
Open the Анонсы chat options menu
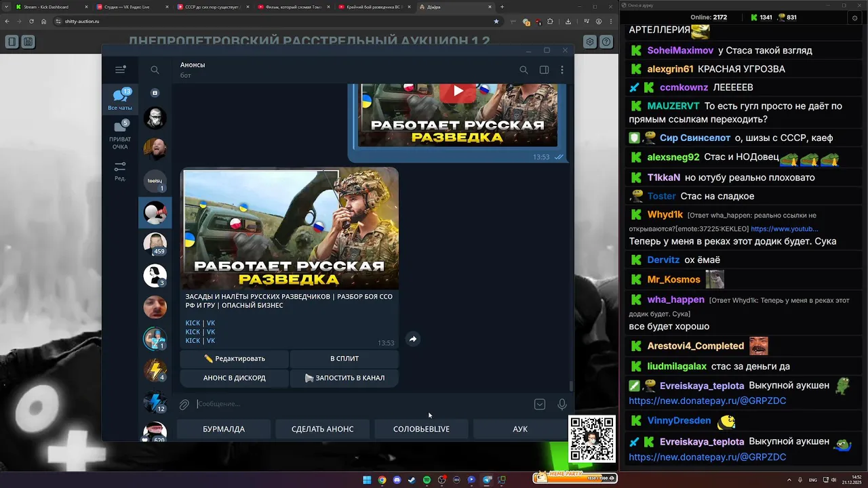click(x=562, y=70)
